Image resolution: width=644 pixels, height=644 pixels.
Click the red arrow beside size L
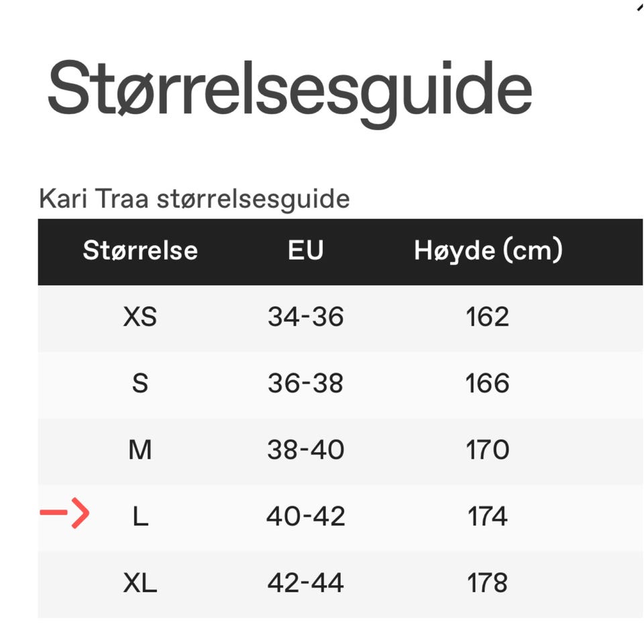(64, 514)
